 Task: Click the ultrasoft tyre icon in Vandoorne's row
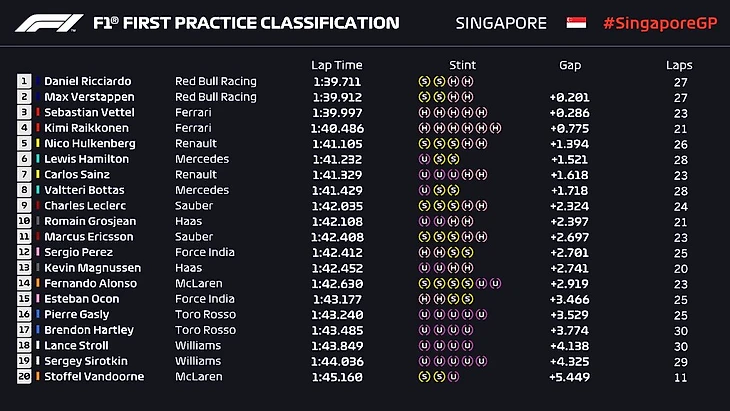tap(452, 377)
